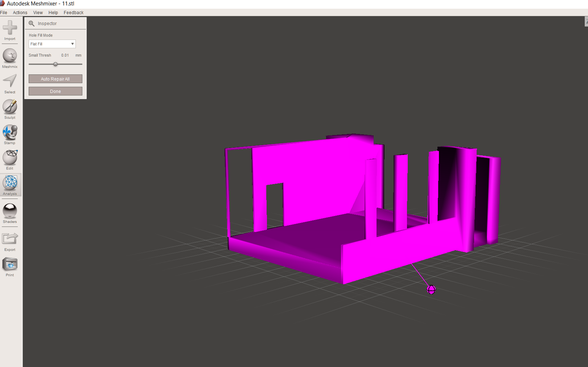Open the Edit tool menu

(10, 160)
